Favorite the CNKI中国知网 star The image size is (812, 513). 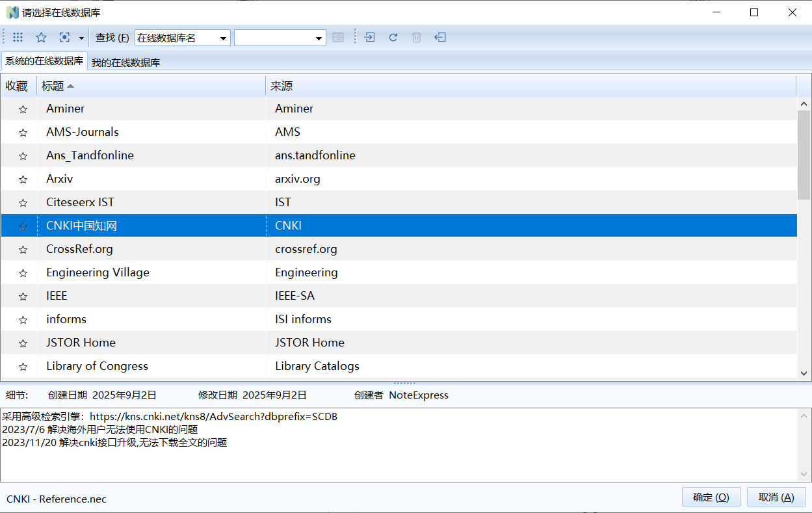point(23,226)
